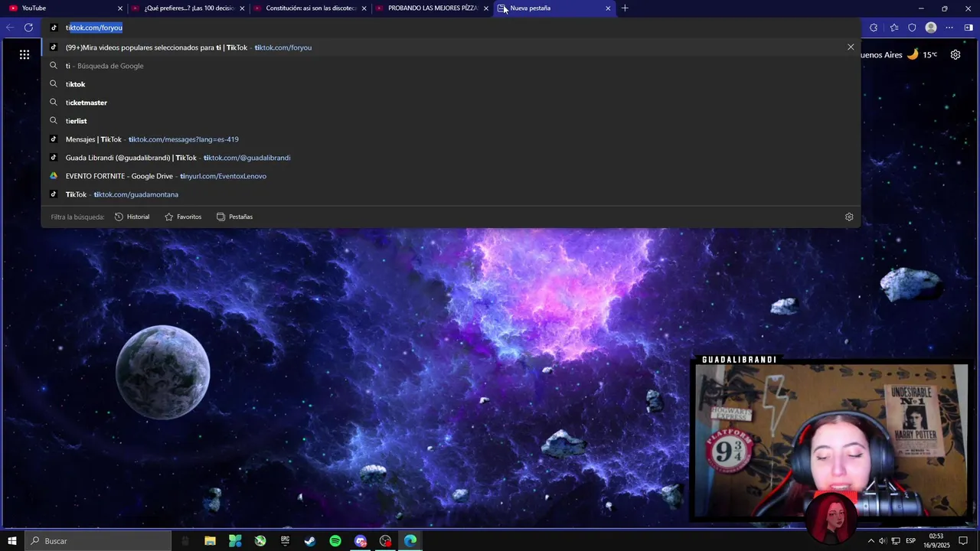The width and height of the screenshot is (980, 551).
Task: Open Mensajes | TikTok history suggestion
Action: pyautogui.click(x=452, y=139)
